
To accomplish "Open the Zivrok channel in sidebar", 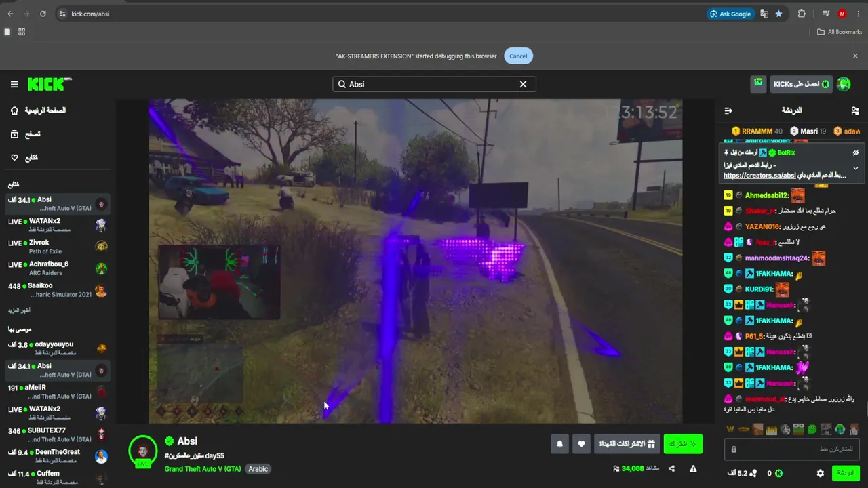I will pos(58,247).
